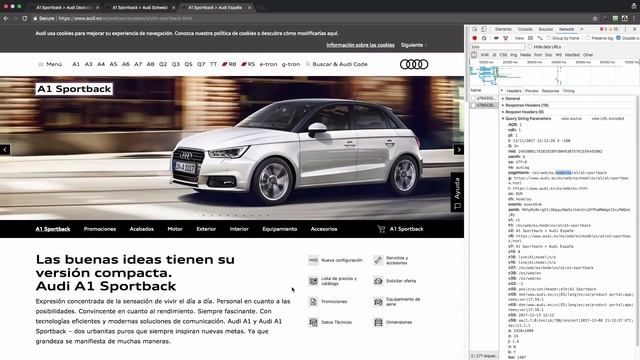Open the Response tab of the request
640x360 pixels.
(550, 91)
